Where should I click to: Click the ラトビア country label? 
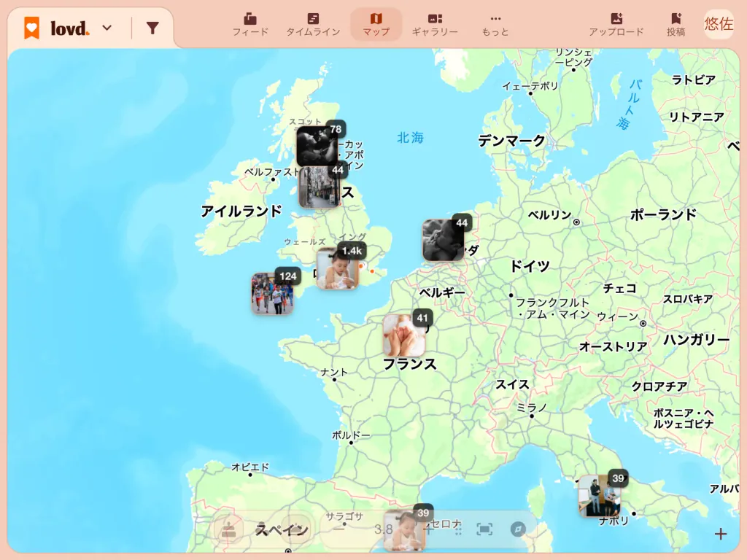coord(693,79)
